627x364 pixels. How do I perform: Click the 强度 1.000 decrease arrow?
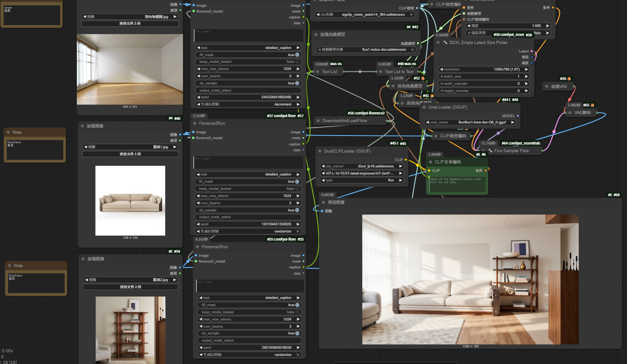click(x=468, y=26)
